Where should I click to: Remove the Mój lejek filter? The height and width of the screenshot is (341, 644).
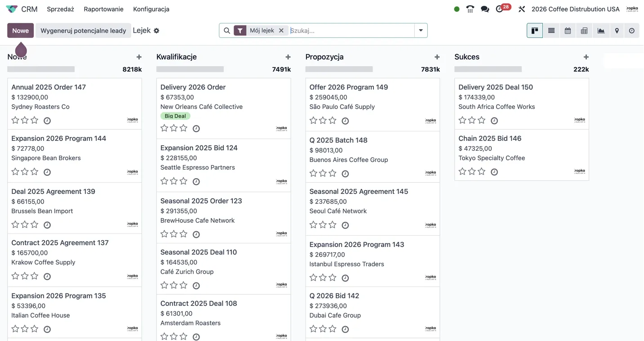pos(281,31)
